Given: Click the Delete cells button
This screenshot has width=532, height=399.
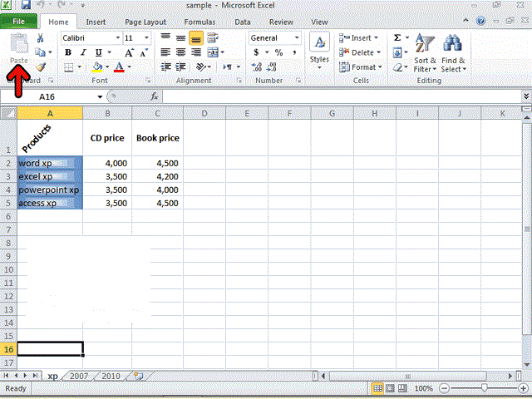Looking at the screenshot, I should pyautogui.click(x=360, y=52).
